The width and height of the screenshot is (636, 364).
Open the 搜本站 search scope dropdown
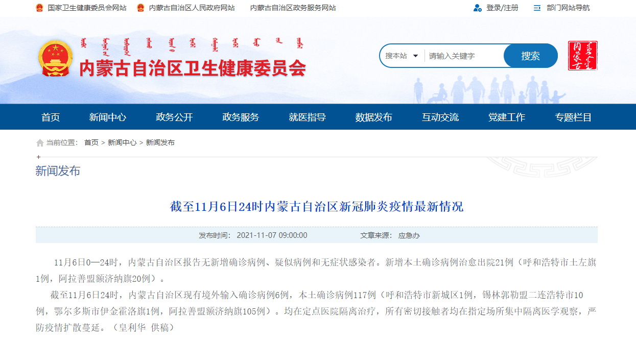[402, 56]
